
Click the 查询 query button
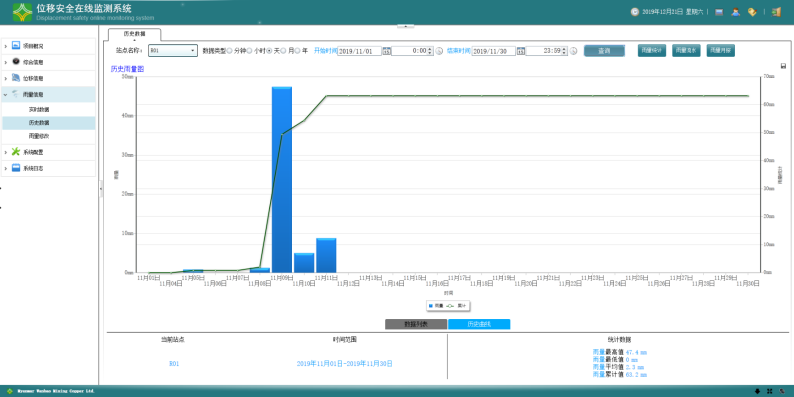[x=604, y=51]
